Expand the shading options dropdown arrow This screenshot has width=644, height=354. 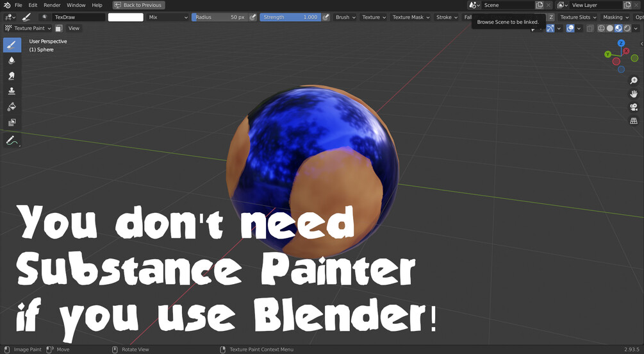(x=636, y=28)
